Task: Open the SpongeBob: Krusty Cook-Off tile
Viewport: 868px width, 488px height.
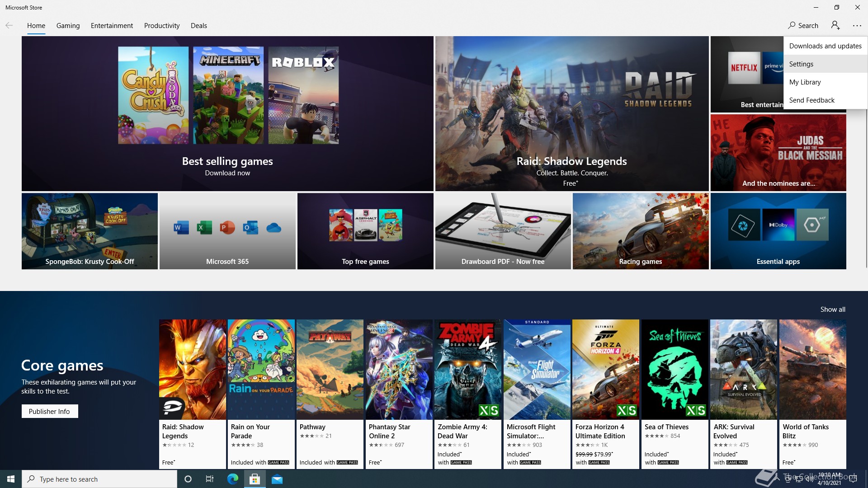Action: [90, 231]
